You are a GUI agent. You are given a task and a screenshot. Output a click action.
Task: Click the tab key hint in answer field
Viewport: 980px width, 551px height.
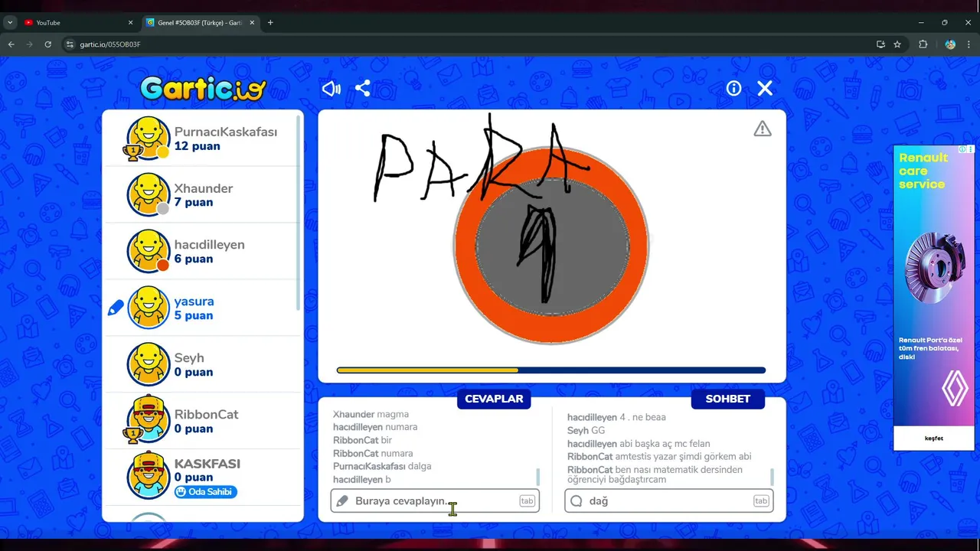coord(527,501)
